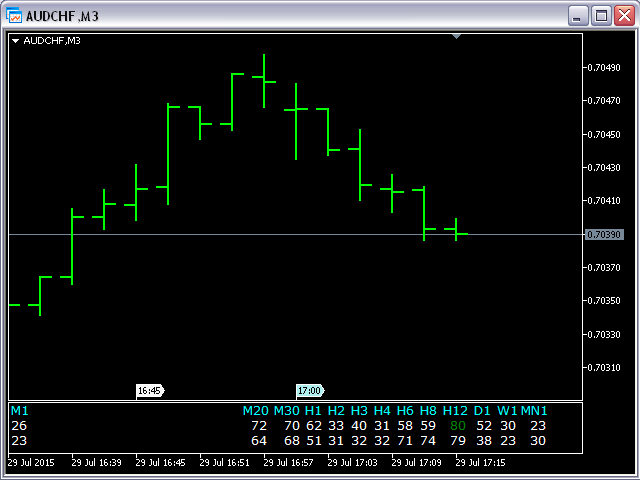Select the H4 timeframe label
640x480 pixels.
(x=382, y=411)
